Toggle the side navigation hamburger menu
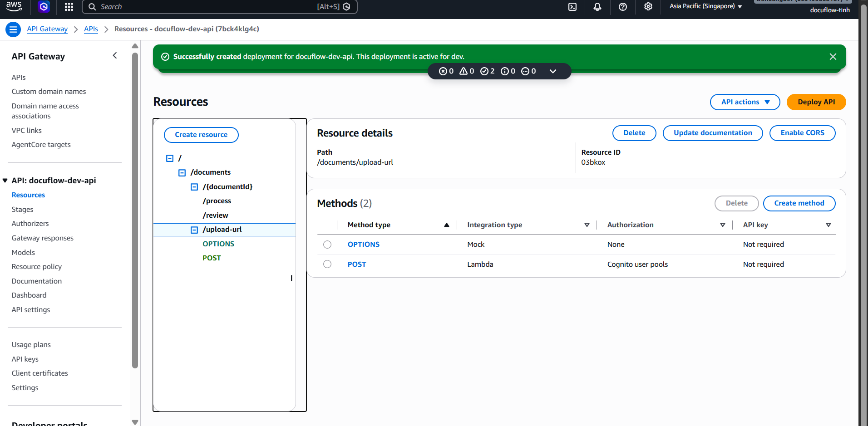The height and width of the screenshot is (426, 868). pos(13,29)
